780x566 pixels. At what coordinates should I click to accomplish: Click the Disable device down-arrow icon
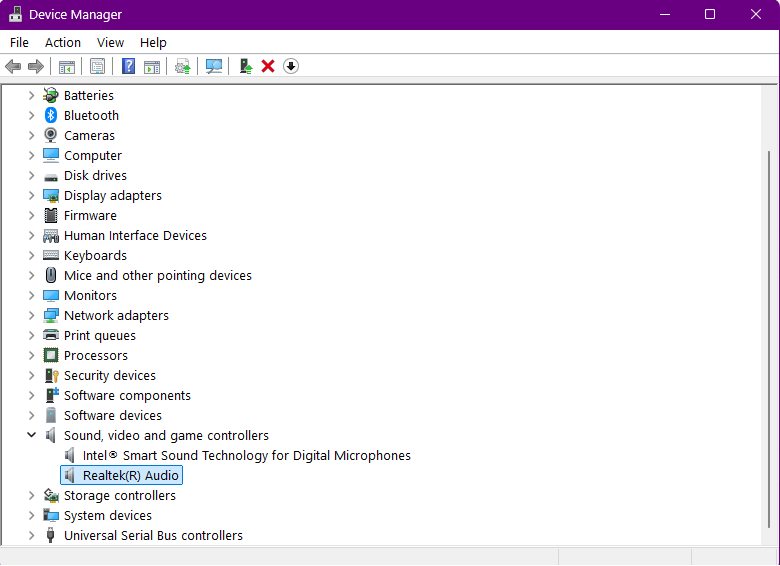291,66
